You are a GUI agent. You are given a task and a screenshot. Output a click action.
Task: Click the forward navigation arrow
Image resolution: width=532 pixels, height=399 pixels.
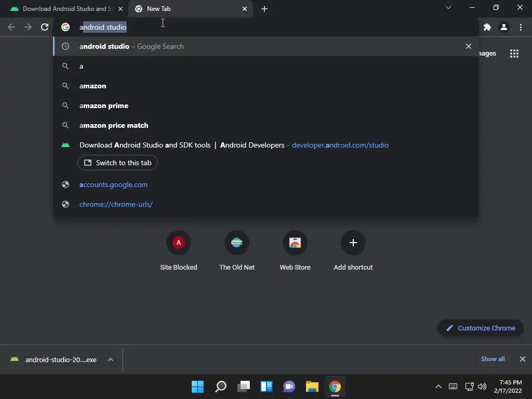pos(28,27)
